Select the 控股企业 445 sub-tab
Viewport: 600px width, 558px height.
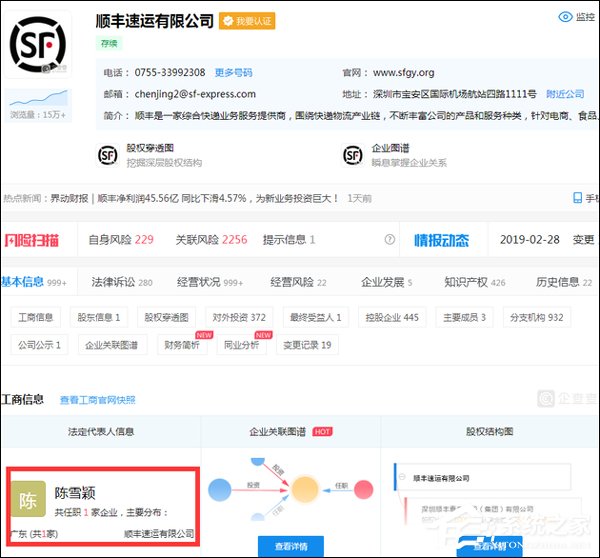pyautogui.click(x=392, y=317)
